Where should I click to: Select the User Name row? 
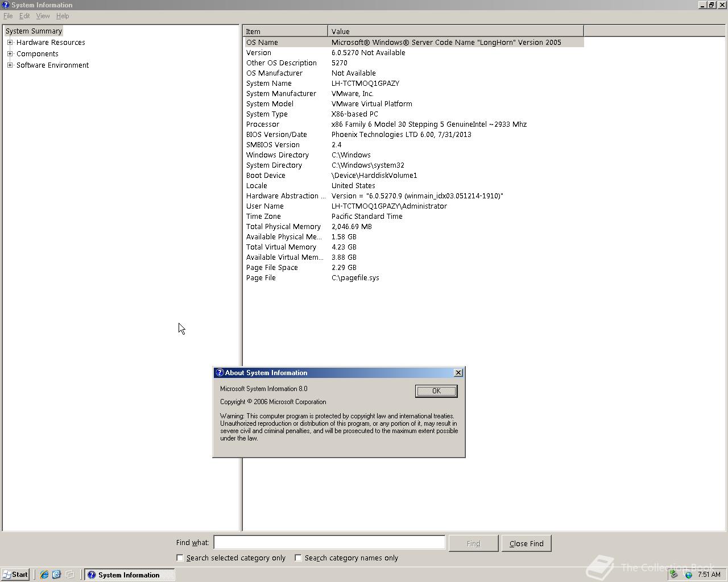pyautogui.click(x=414, y=206)
